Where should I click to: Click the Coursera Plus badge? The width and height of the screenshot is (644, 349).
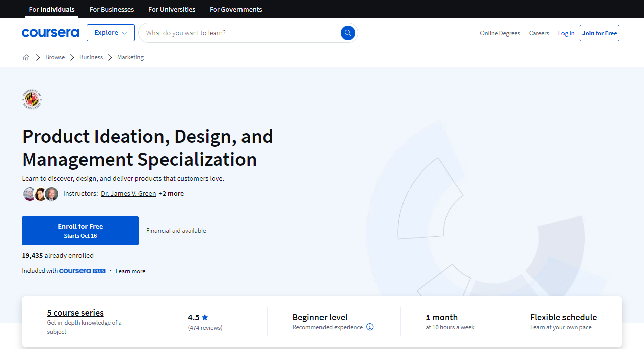[x=83, y=271]
